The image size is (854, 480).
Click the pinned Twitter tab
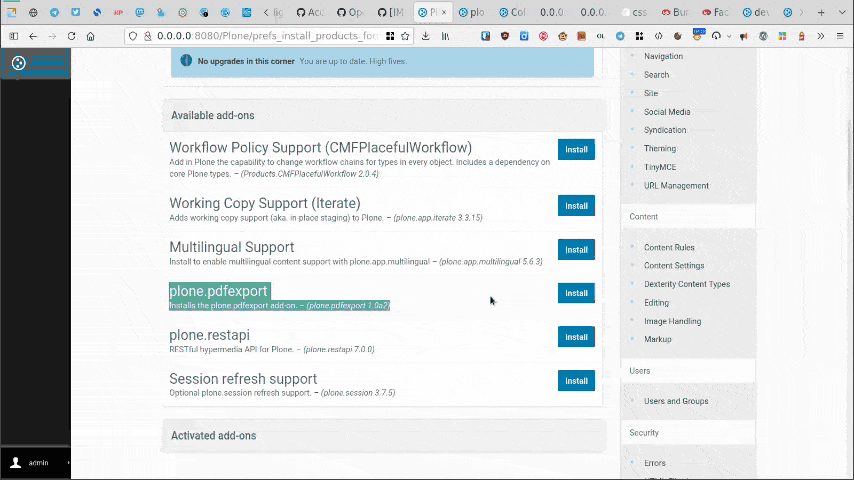pyautogui.click(x=76, y=12)
